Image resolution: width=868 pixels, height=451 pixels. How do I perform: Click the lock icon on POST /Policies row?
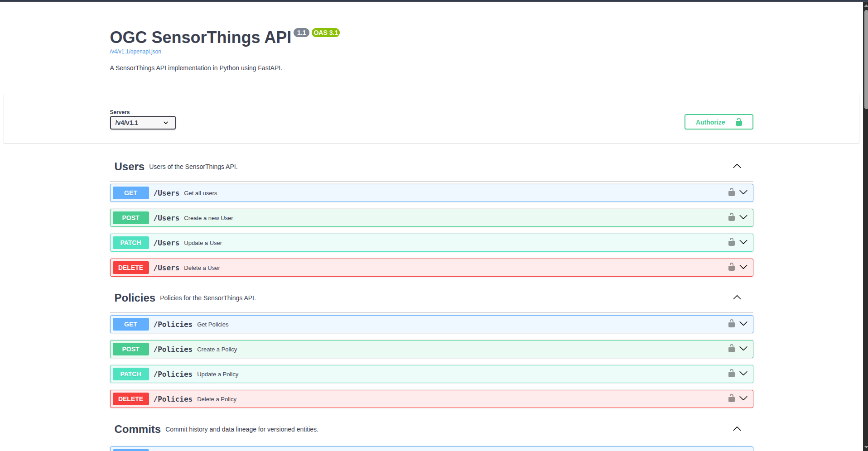(x=731, y=349)
